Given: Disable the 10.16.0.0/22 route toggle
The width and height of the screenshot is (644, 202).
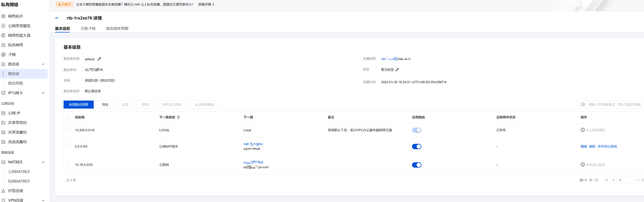Looking at the screenshot, I should coord(416,165).
